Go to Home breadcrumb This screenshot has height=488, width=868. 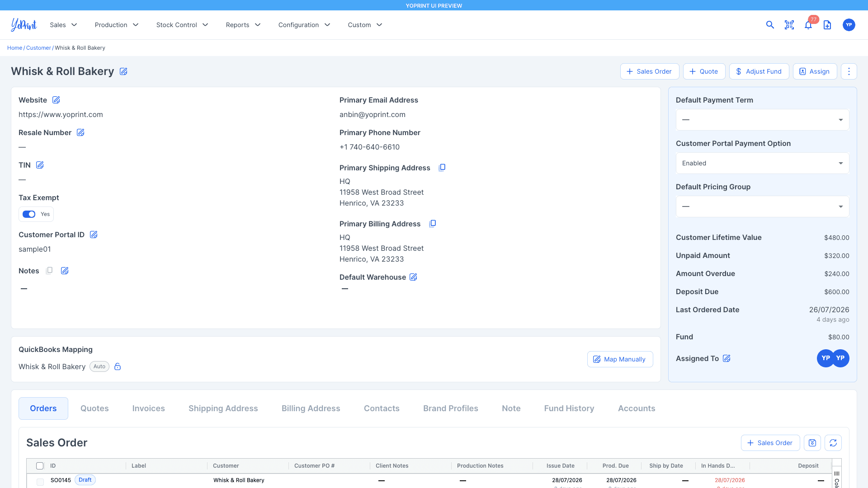[14, 48]
